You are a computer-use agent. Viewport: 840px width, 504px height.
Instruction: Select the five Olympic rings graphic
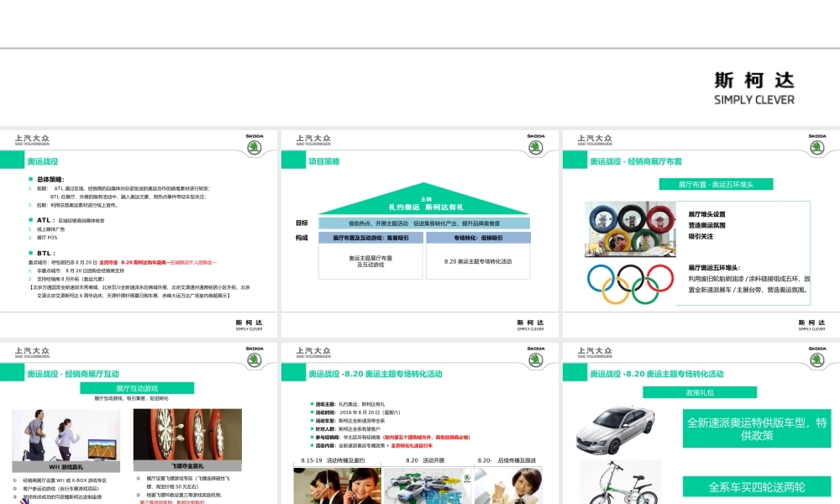click(x=630, y=284)
